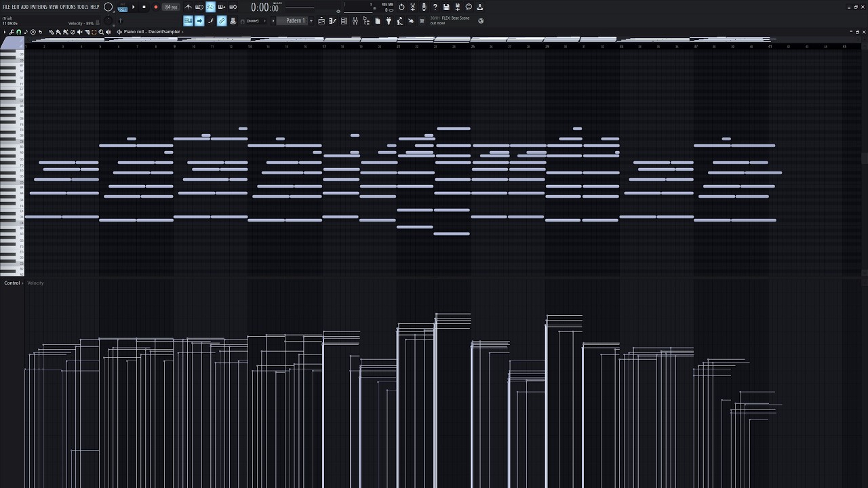This screenshot has width=868, height=488.
Task: Open the content library shopping cart
Action: pyautogui.click(x=422, y=21)
